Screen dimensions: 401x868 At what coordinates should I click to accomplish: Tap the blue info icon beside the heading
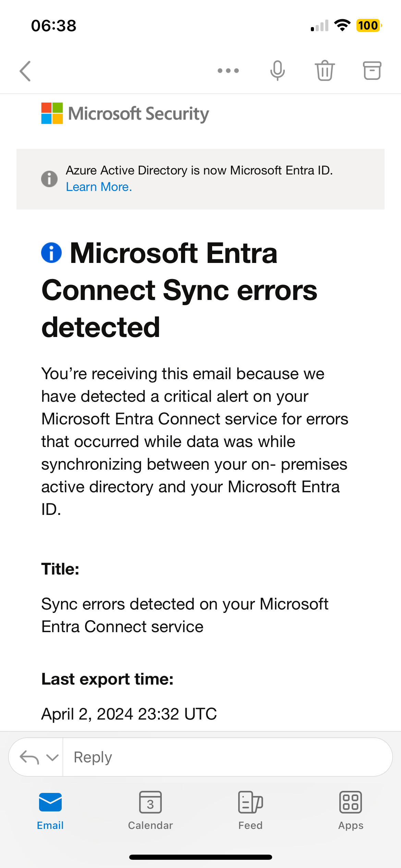pos(51,253)
